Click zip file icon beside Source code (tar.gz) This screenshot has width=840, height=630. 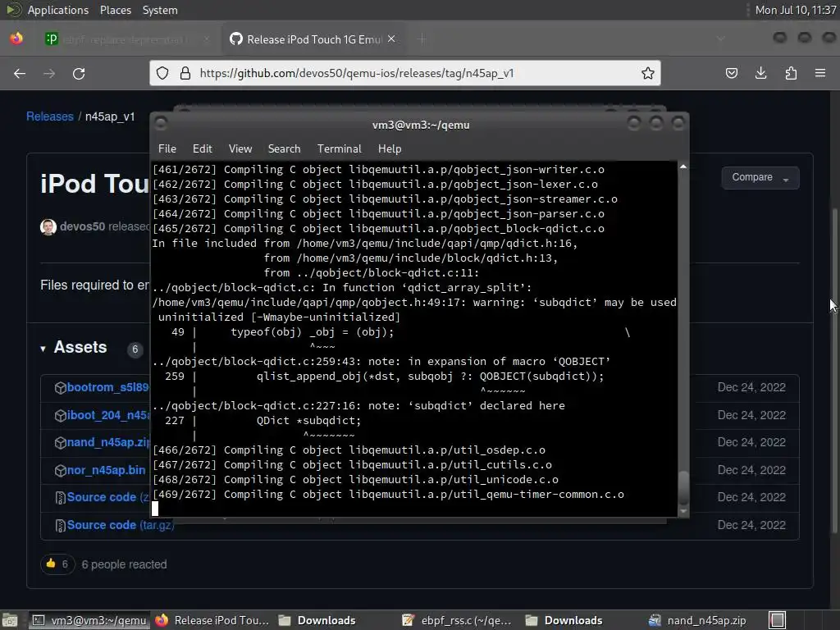click(61, 526)
